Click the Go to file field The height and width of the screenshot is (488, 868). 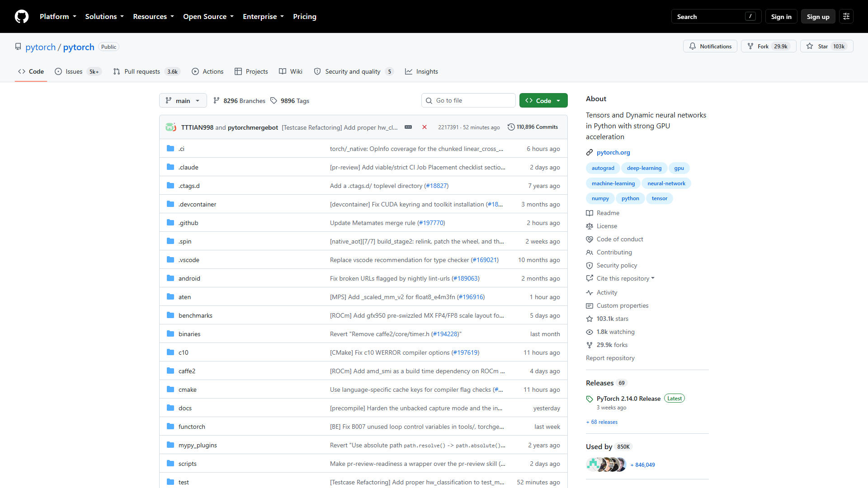point(468,101)
